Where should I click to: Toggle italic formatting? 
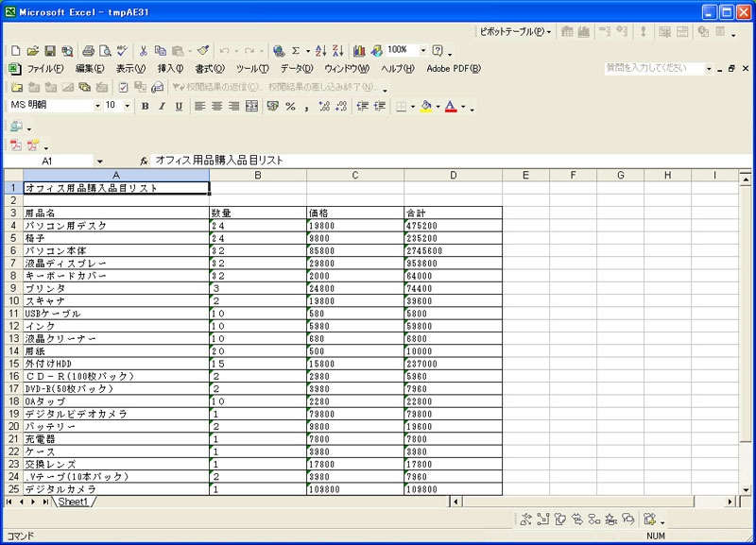coord(162,106)
